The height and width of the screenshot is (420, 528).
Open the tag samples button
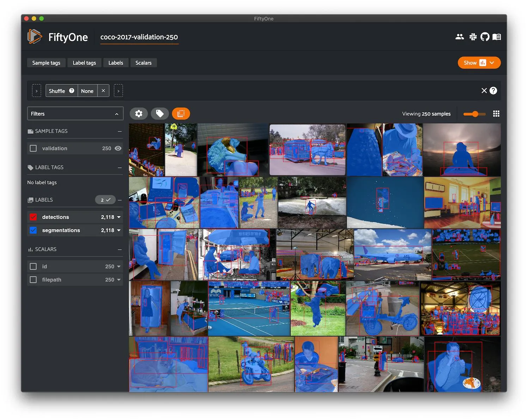click(x=160, y=113)
